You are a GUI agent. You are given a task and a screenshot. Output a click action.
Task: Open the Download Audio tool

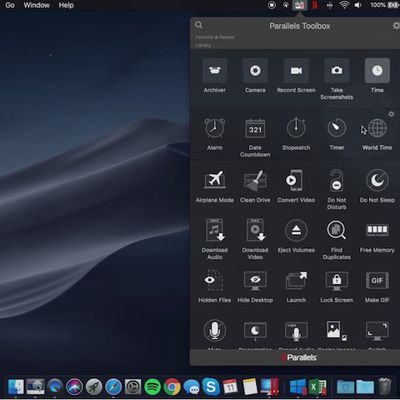tap(215, 230)
